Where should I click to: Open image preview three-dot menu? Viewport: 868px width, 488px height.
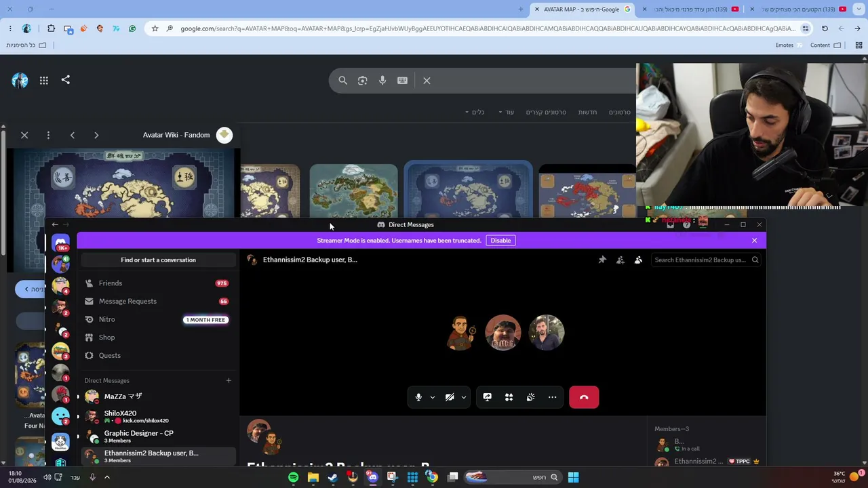[48, 136]
